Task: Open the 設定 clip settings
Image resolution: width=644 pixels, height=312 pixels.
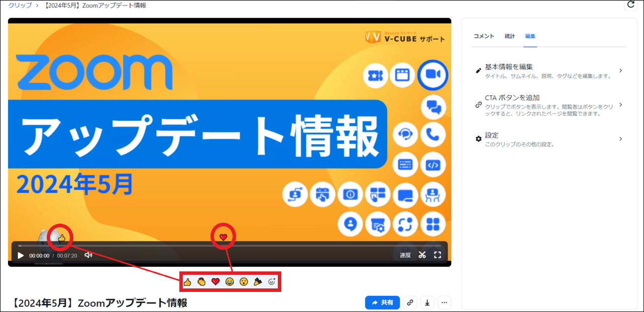Action: pyautogui.click(x=549, y=139)
